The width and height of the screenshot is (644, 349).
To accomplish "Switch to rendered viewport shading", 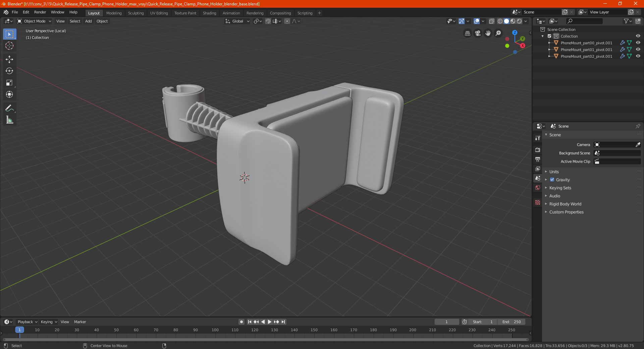I will 519,21.
